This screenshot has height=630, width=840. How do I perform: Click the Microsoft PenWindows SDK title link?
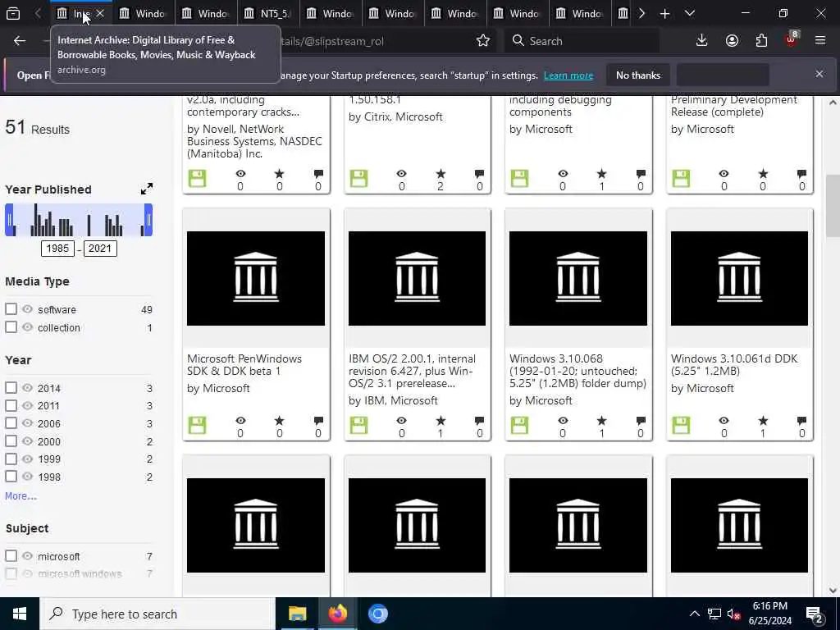(244, 365)
